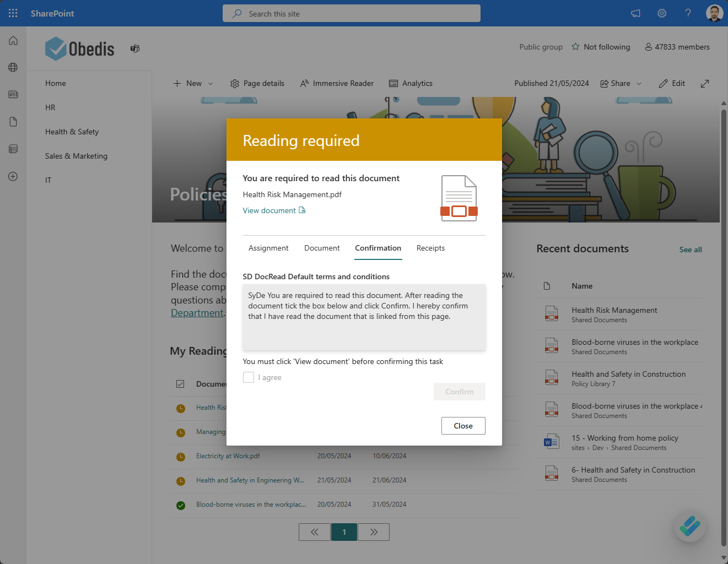Toggle the Not following star
Screen dimensions: 728x564
pyautogui.click(x=575, y=47)
